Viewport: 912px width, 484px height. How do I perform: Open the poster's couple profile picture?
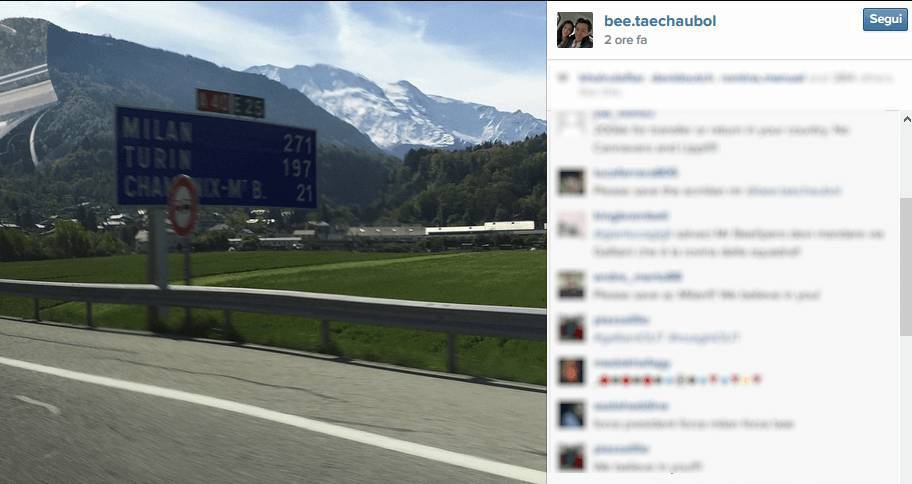click(575, 30)
